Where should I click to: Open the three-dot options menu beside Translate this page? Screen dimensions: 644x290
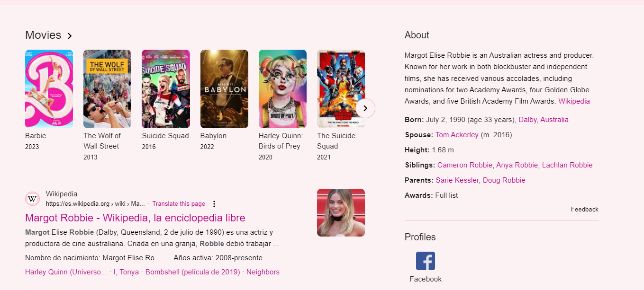click(x=214, y=204)
